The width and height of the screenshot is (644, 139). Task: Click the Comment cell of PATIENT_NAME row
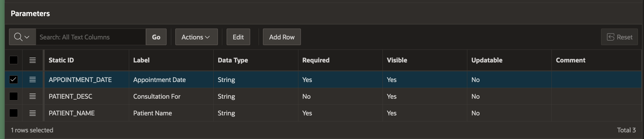click(x=597, y=113)
